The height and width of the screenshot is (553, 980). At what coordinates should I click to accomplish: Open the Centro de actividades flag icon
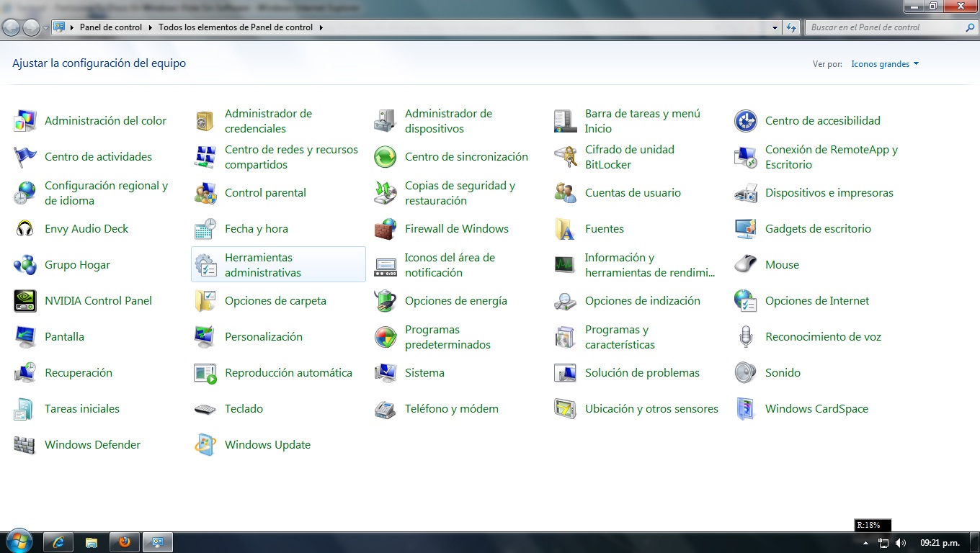[25, 157]
